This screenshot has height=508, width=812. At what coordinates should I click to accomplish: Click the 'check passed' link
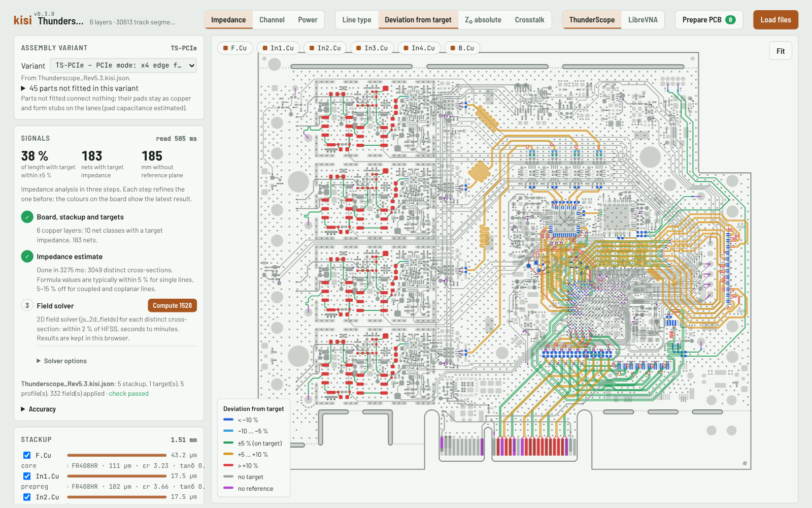pyautogui.click(x=129, y=394)
